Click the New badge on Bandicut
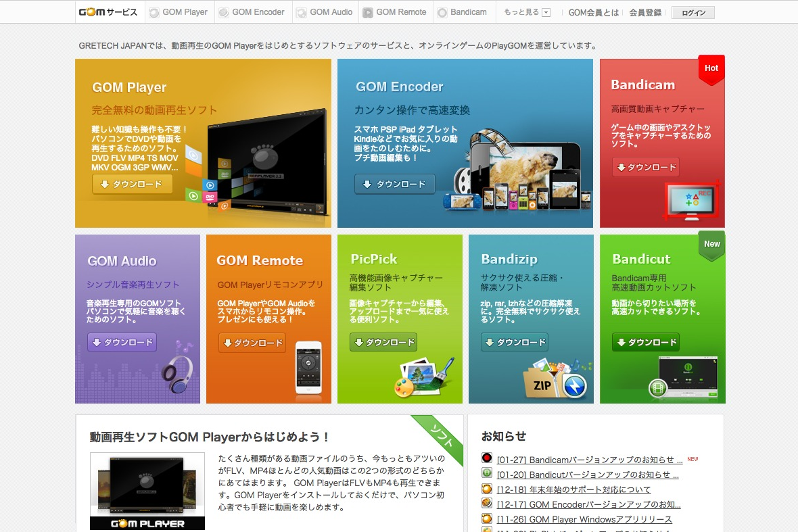The image size is (798, 532). tap(711, 245)
